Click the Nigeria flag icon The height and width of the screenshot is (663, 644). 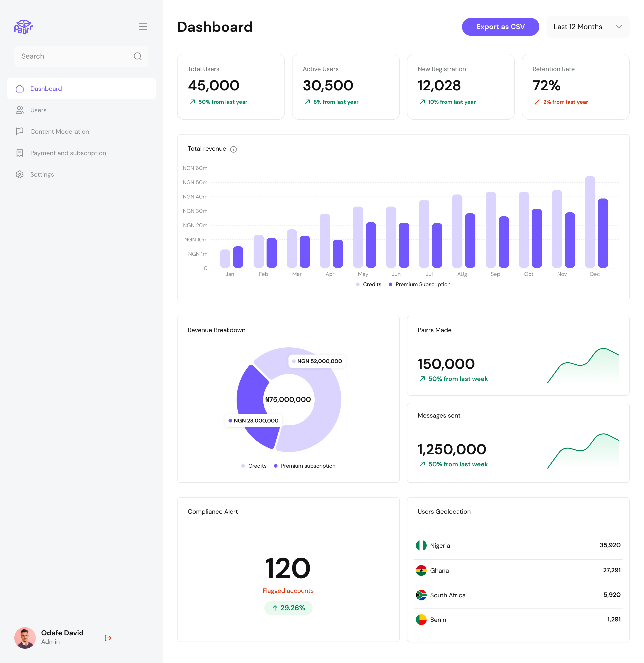coord(421,545)
